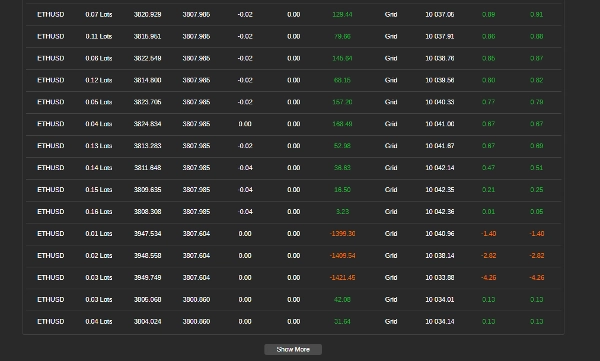Click ETHUSD in the 0.16 Lots row
Screen dimensions: 600x361
pyautogui.click(x=51, y=212)
